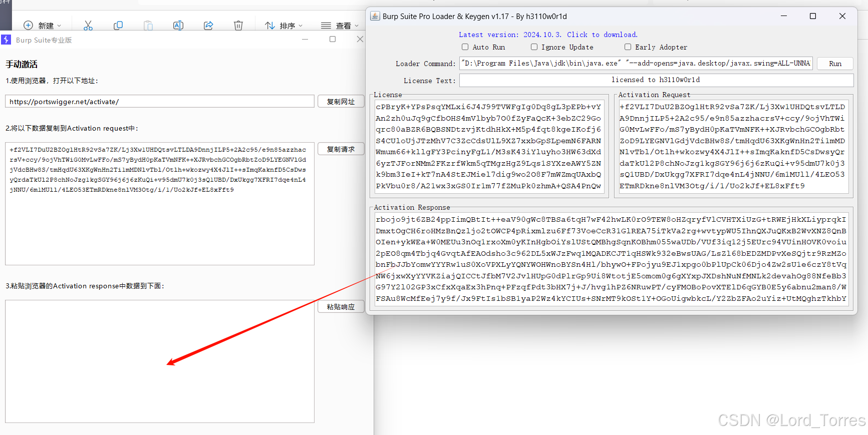Close the Burp Suite Keygen window
Screen dimensions: 868x435
tap(842, 16)
